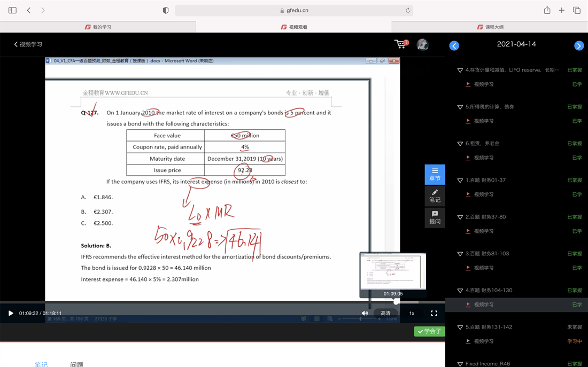Show the tab overview

577,11
